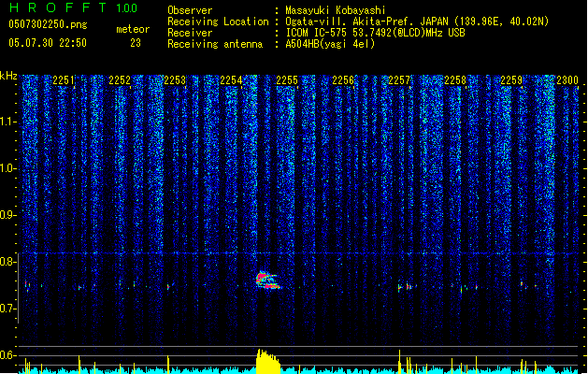The width and height of the screenshot is (588, 374).
Task: Click the 2257 time marker
Action: click(x=399, y=80)
